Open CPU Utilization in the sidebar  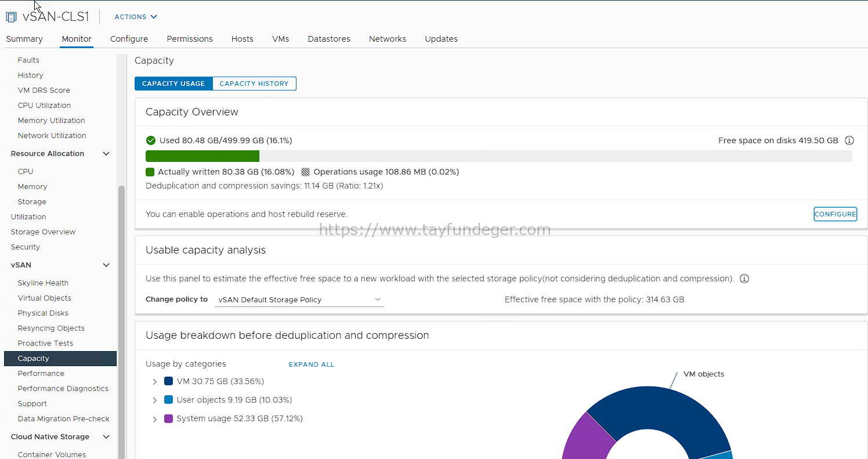tap(44, 105)
